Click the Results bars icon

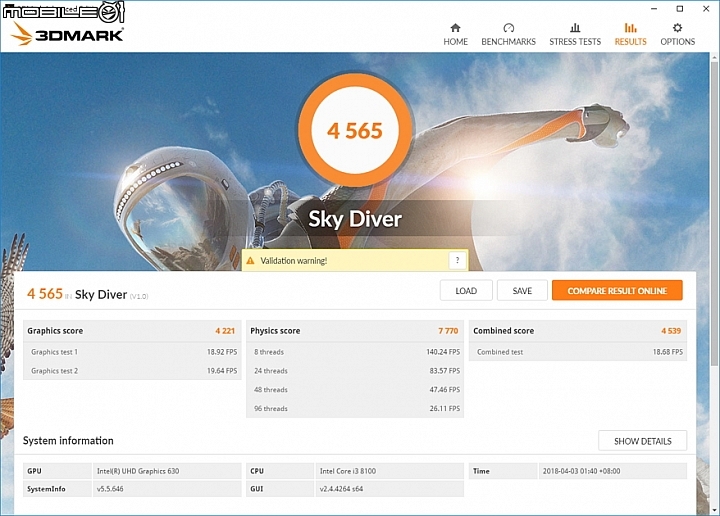630,28
